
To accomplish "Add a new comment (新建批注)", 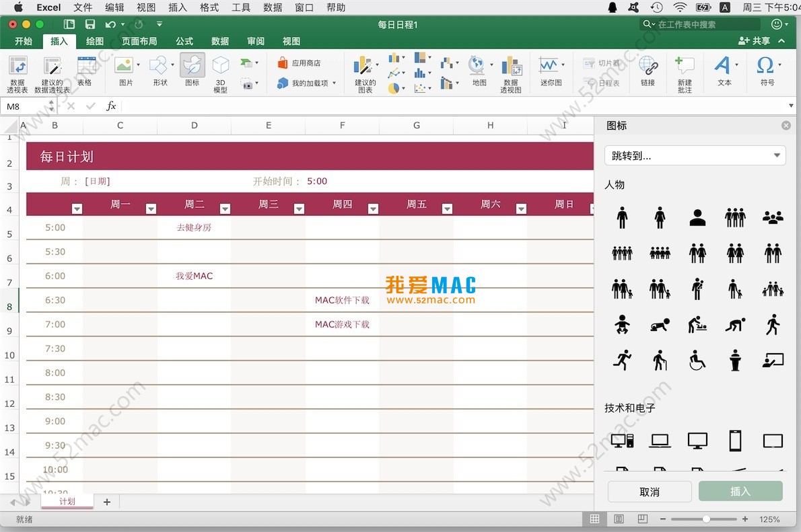I will tap(685, 75).
